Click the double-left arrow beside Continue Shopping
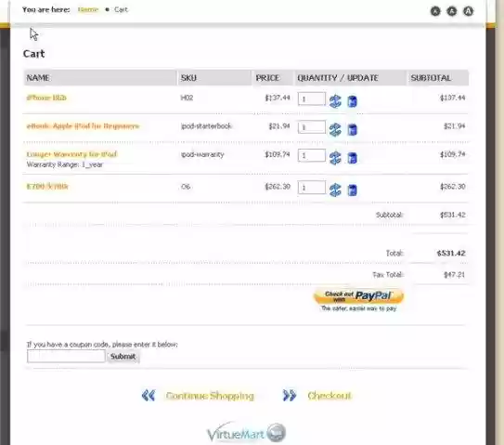504x445 pixels. (149, 396)
